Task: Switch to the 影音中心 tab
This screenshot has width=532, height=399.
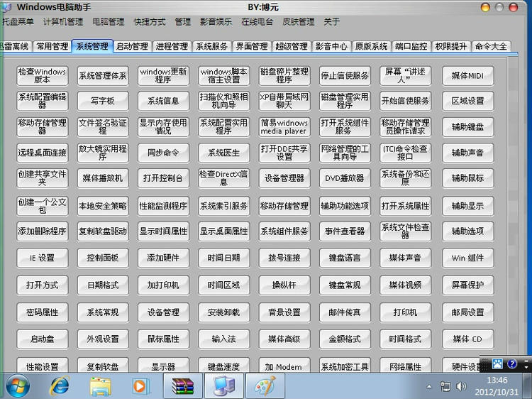Action: 331,46
